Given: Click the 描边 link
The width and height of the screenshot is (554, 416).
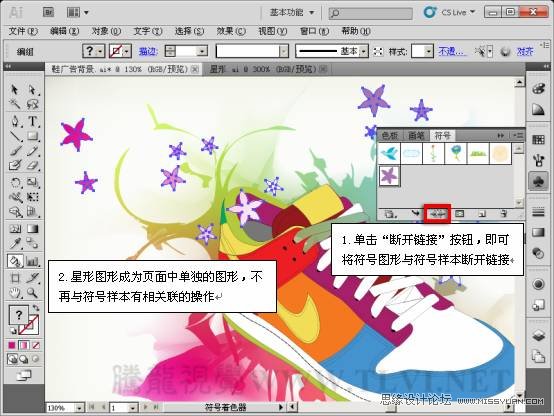Looking at the screenshot, I should pos(148,52).
